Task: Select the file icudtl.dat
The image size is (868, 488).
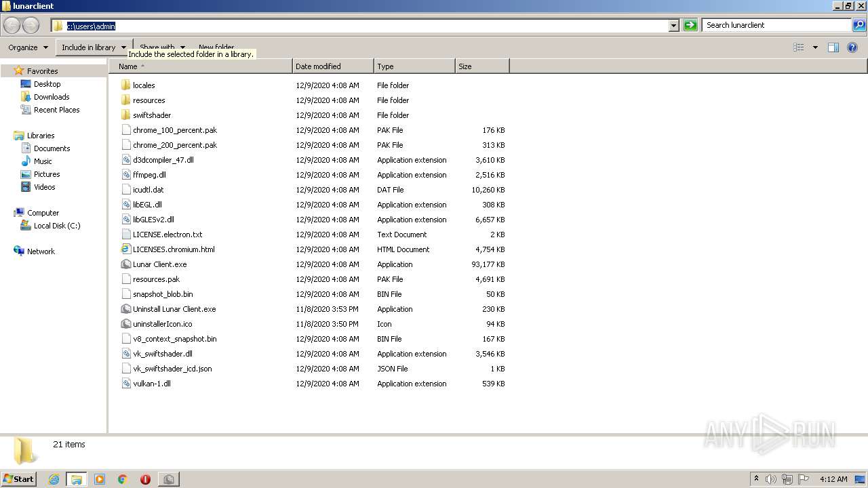Action: coord(148,190)
